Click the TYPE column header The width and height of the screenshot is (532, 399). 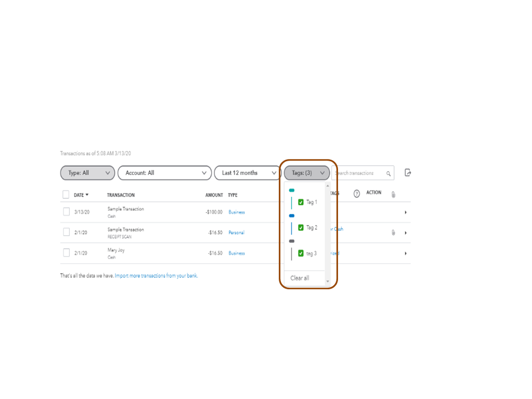(x=233, y=195)
